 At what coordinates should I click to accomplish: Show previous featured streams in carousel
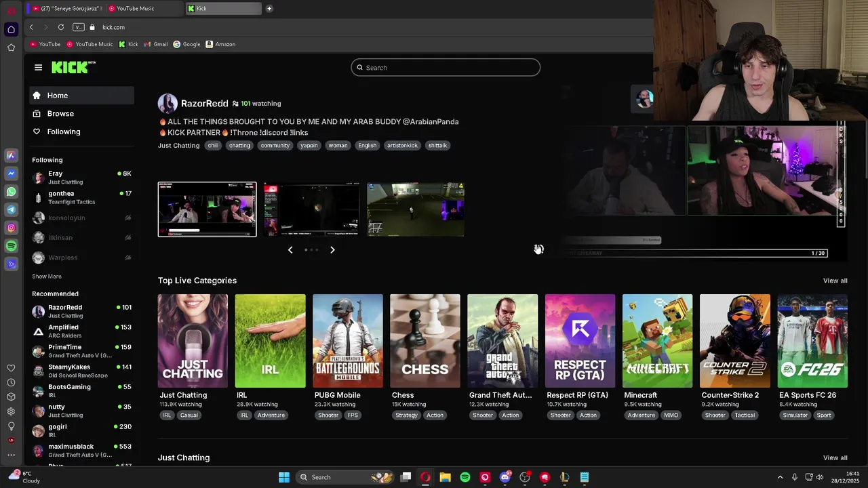click(x=290, y=250)
